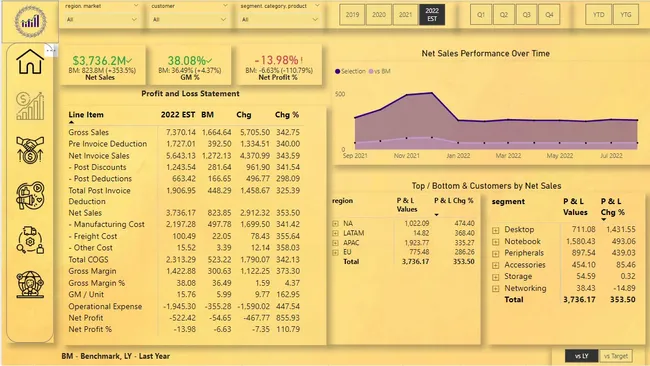Filter by quarter Q2
Screen dimensions: 650x366
pyautogui.click(x=504, y=15)
